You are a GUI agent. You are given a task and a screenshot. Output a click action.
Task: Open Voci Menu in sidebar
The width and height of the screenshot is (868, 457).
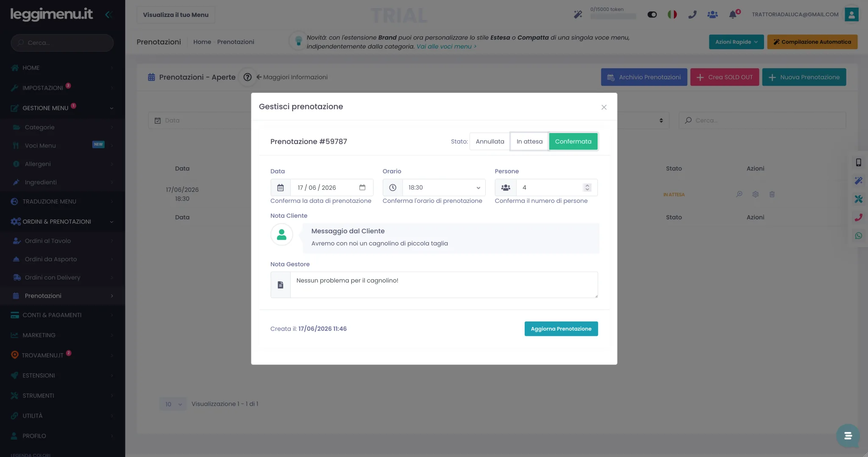pyautogui.click(x=62, y=145)
